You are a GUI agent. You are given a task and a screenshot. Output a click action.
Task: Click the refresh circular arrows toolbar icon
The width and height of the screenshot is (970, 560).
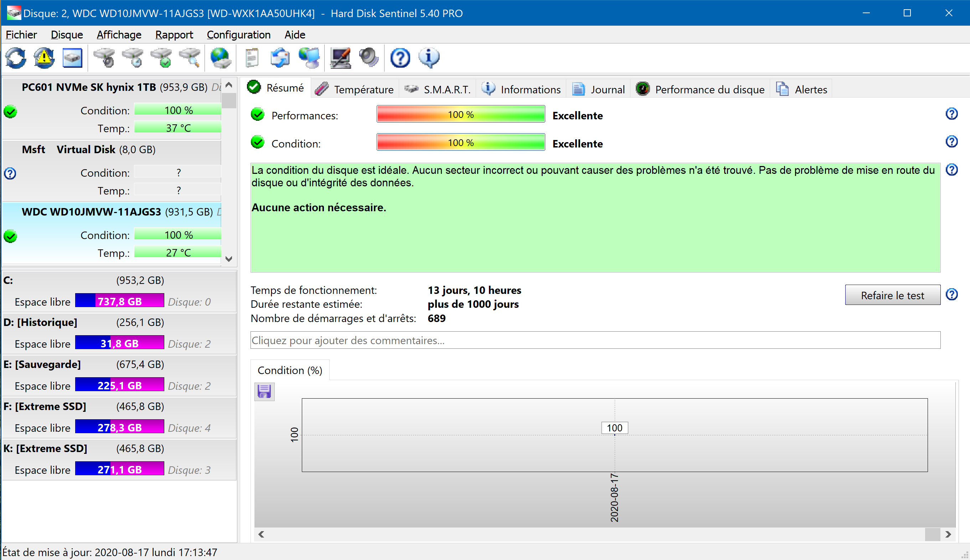[x=16, y=58]
